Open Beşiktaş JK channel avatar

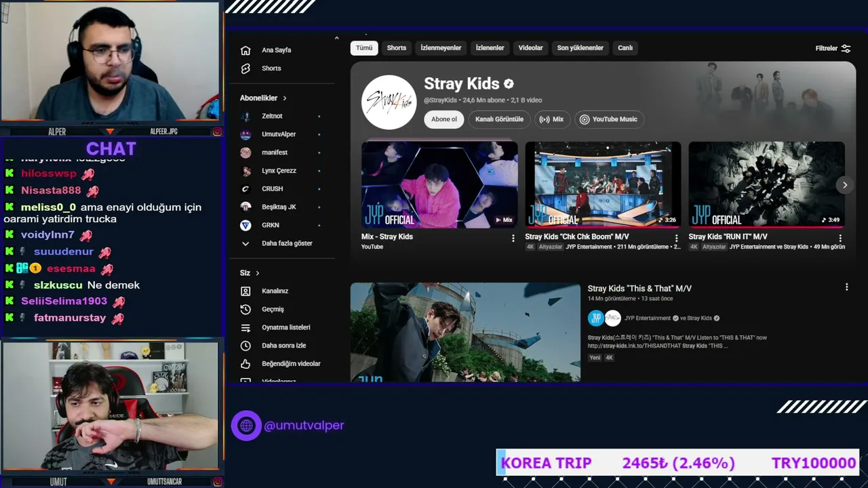click(x=245, y=207)
